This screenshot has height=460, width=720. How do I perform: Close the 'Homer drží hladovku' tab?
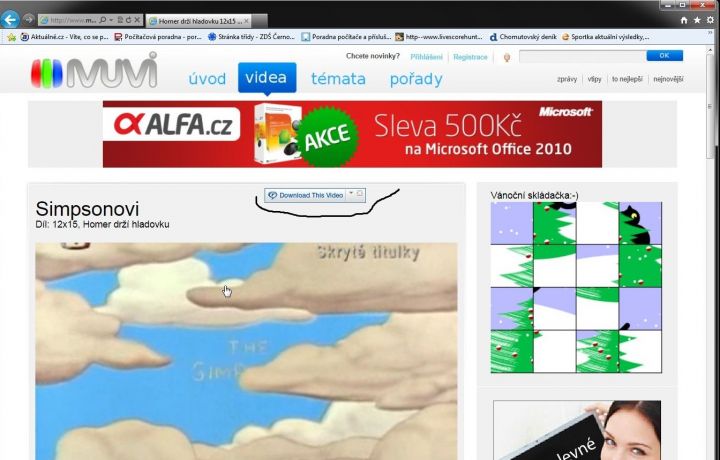(x=246, y=21)
